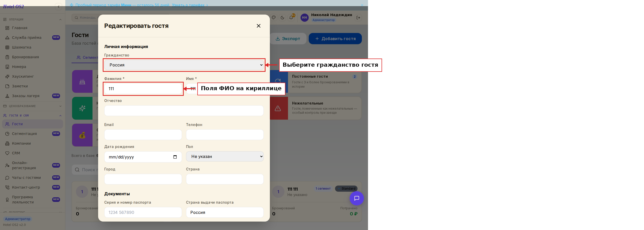
Task: Open Заказы лагеря in the sidebar
Action: coord(32,96)
